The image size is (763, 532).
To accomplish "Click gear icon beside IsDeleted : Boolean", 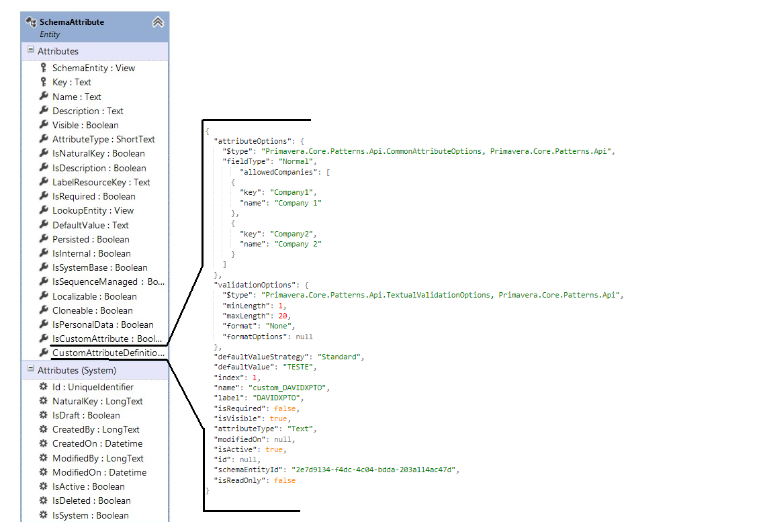I will [43, 500].
